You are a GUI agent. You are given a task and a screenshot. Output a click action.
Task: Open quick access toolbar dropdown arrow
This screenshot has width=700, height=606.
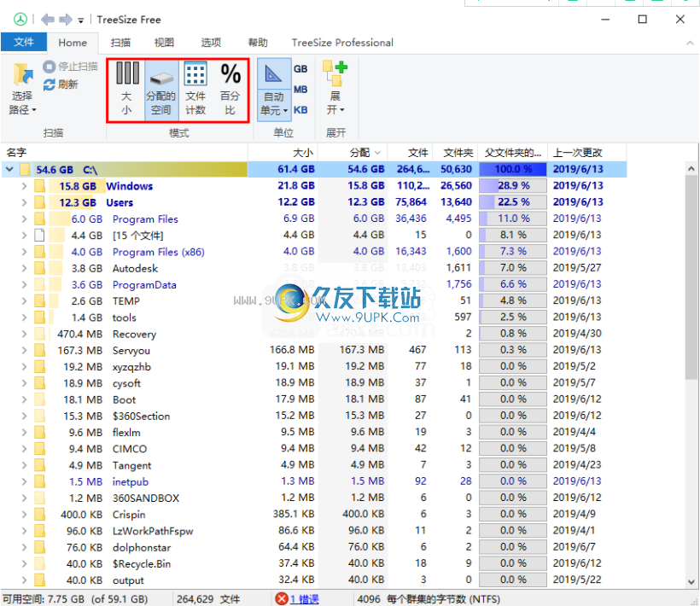[81, 20]
